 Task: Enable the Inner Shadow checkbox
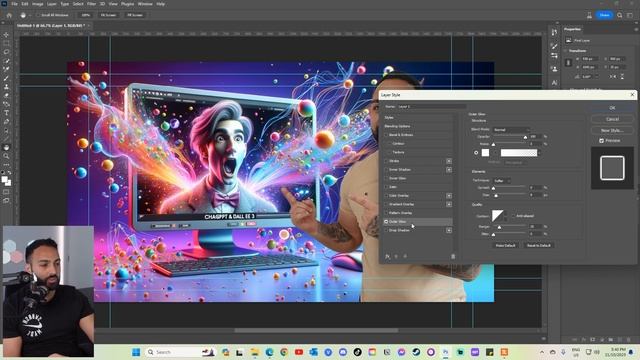click(x=386, y=169)
